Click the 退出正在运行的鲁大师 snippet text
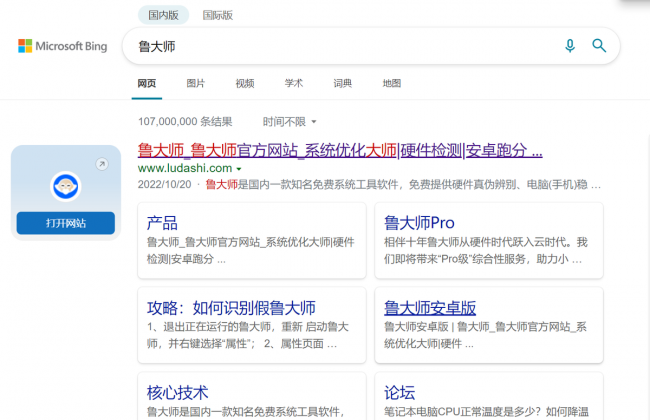Screen dimensions: 650x420 [x=247, y=335]
